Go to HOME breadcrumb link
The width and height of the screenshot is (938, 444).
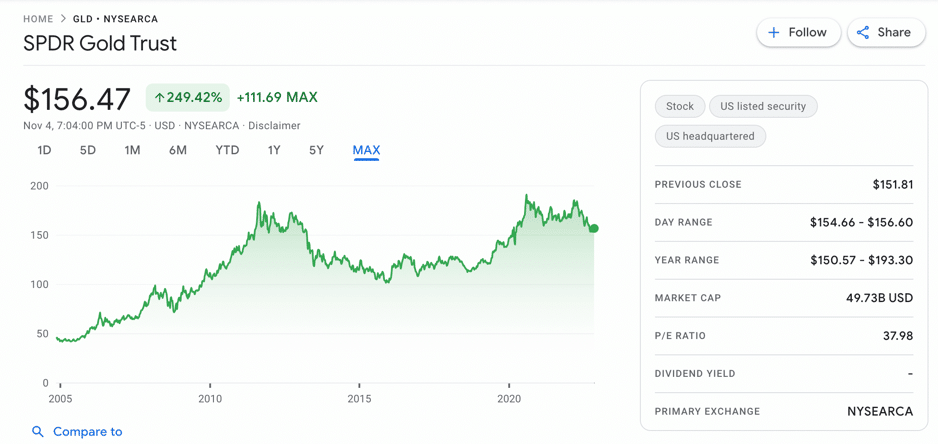click(38, 19)
